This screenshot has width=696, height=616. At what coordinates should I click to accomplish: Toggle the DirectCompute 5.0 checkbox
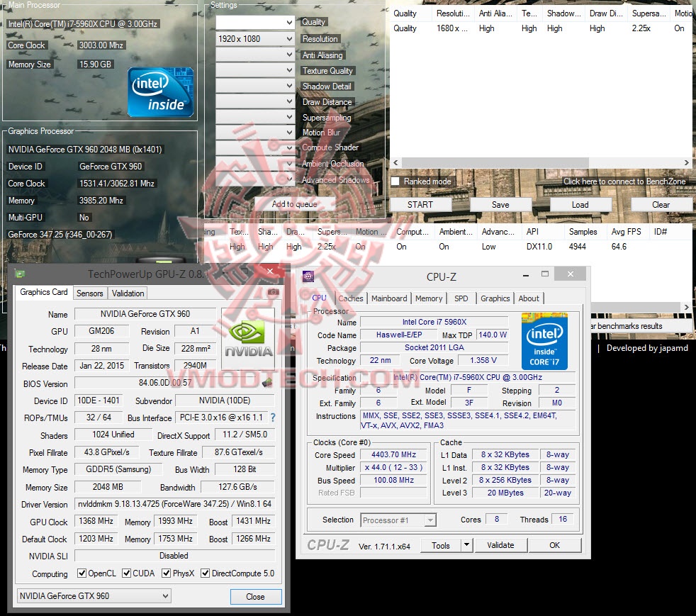pyautogui.click(x=205, y=573)
